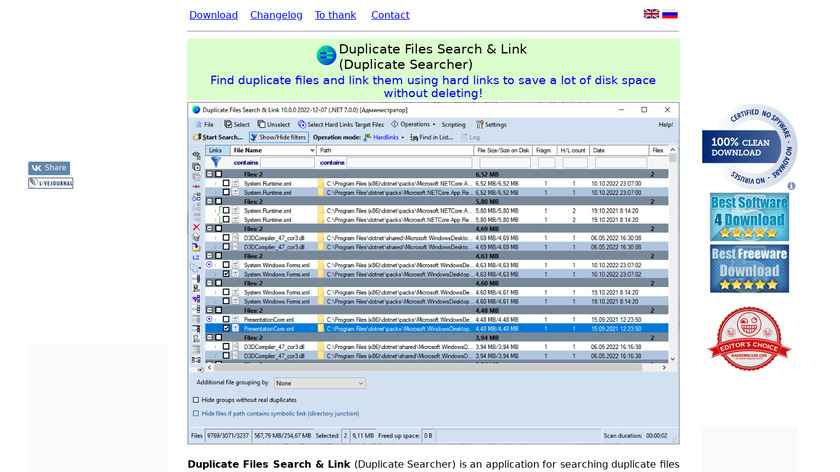Click the File Name contains filter field

pyautogui.click(x=287, y=162)
